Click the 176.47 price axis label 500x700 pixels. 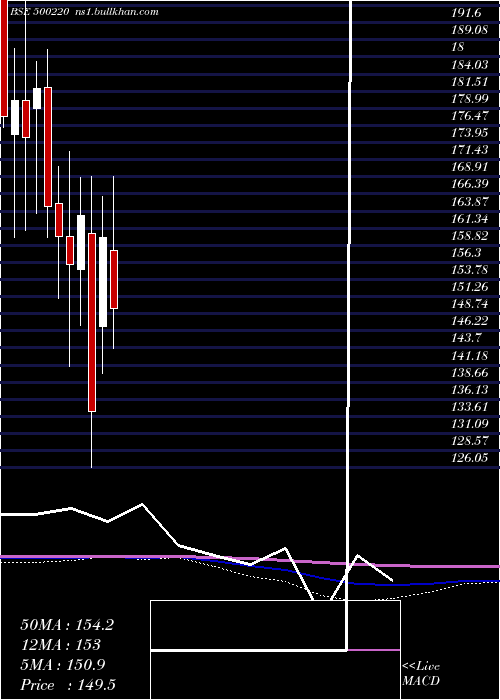point(470,116)
